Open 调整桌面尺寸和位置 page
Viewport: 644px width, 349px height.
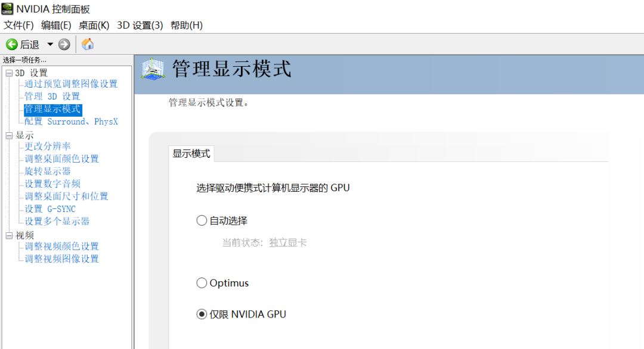click(66, 197)
